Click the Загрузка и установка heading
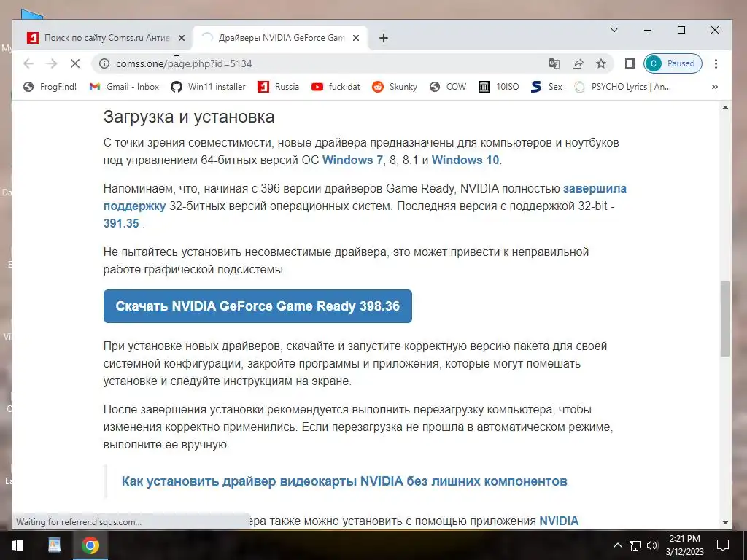This screenshot has width=747, height=560. [x=189, y=117]
